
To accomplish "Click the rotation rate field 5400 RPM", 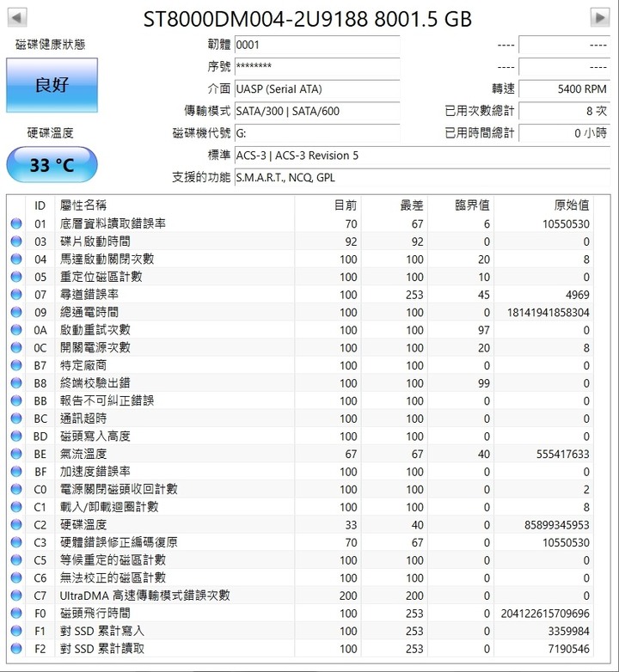I will pos(564,89).
